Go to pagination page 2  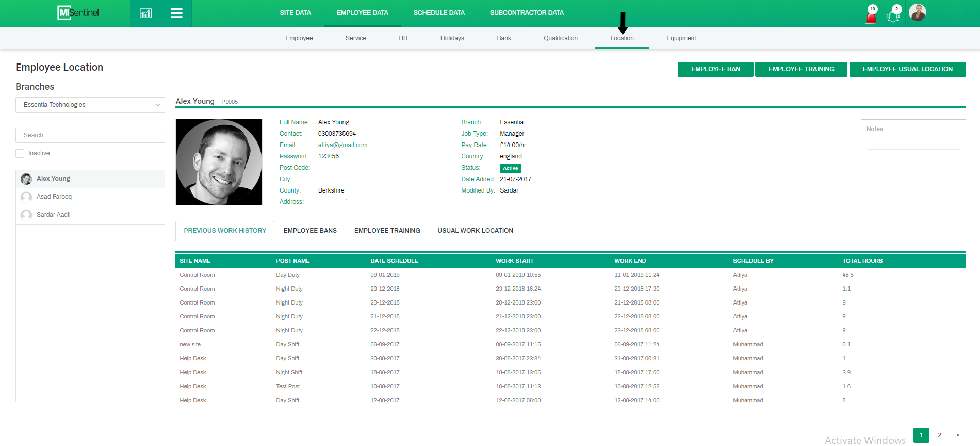click(939, 435)
